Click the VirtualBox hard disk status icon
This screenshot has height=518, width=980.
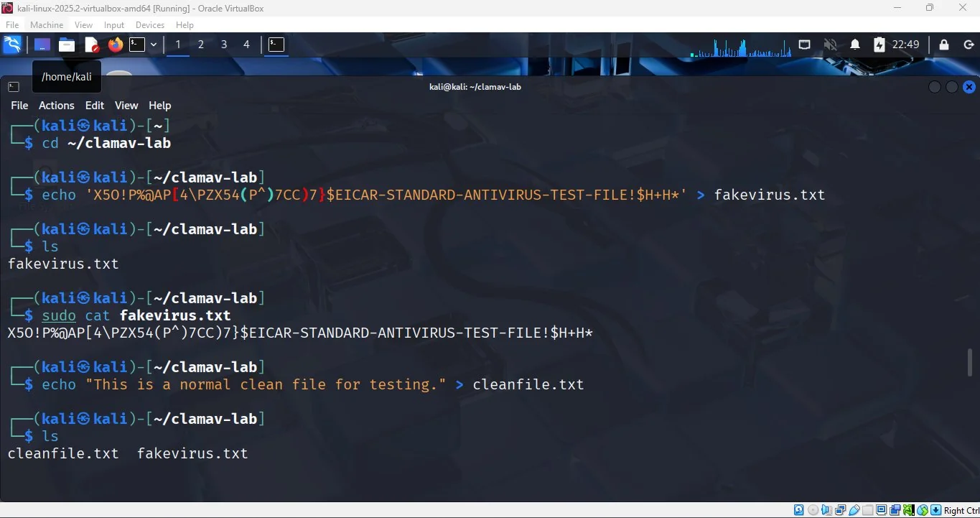[798, 510]
